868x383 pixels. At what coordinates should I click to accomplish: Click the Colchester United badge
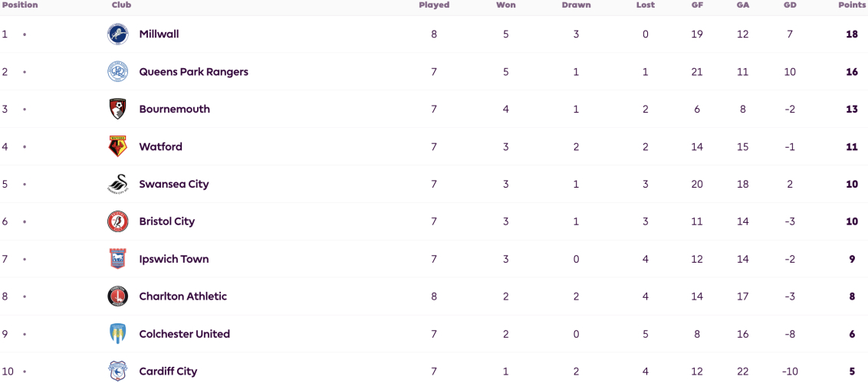[117, 334]
